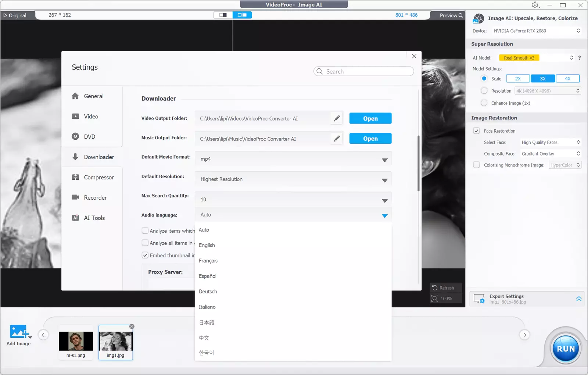The height and width of the screenshot is (375, 588).
Task: Open the Default Resolution dropdown
Action: tap(384, 180)
